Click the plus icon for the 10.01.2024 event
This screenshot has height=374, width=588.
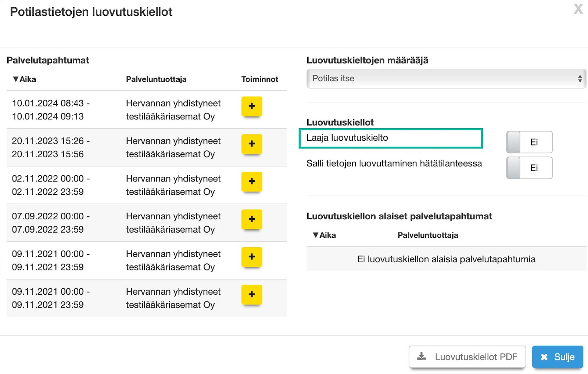pos(251,107)
